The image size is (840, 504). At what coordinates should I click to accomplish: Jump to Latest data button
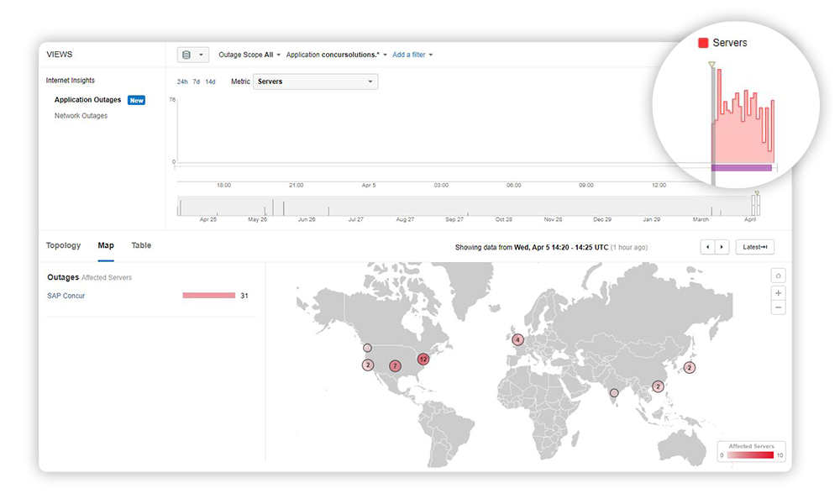point(754,247)
